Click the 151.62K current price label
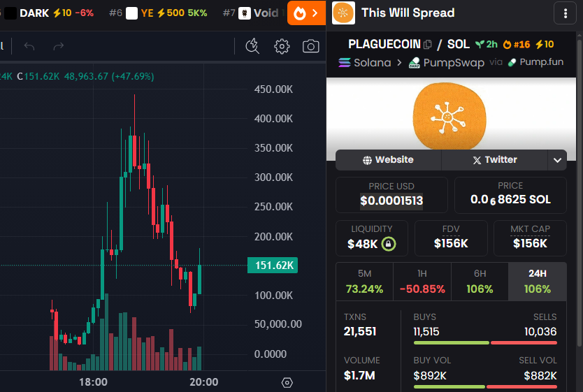Image resolution: width=583 pixels, height=392 pixels. tap(273, 266)
